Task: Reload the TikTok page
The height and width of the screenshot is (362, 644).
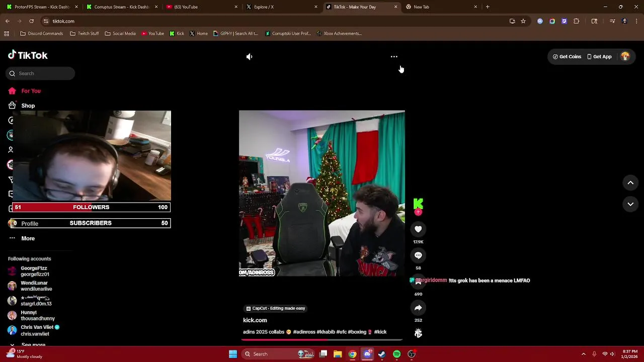Action: click(x=31, y=21)
